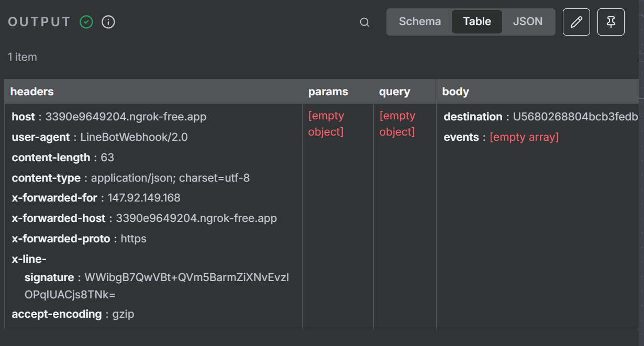Open the output search magnifier
This screenshot has width=644, height=346.
click(x=364, y=22)
